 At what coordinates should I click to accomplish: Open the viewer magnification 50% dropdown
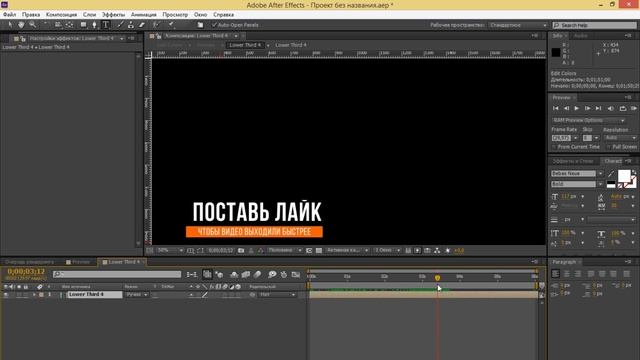[x=170, y=250]
